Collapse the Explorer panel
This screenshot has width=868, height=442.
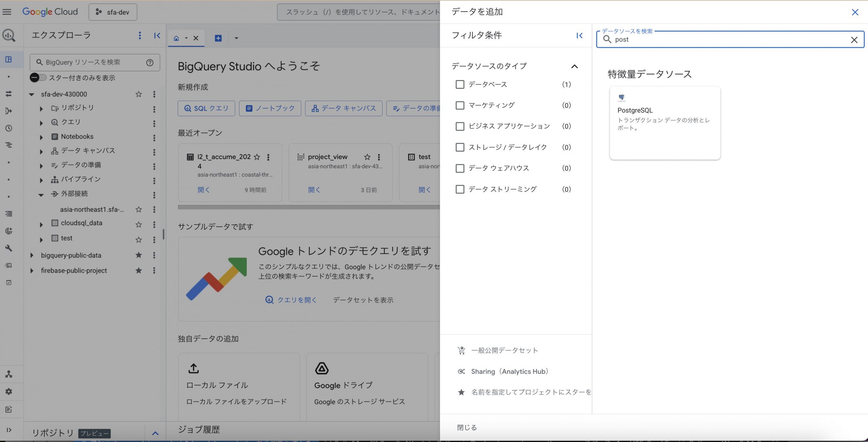tap(157, 35)
